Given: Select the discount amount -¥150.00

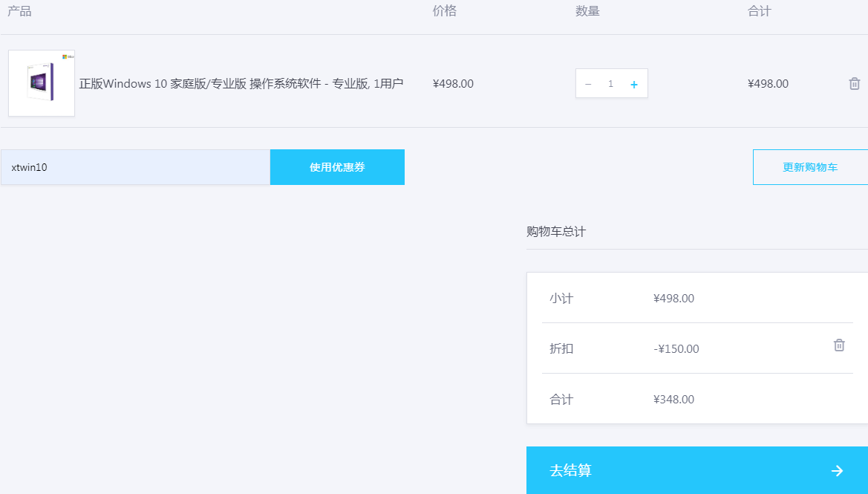Looking at the screenshot, I should (x=676, y=349).
